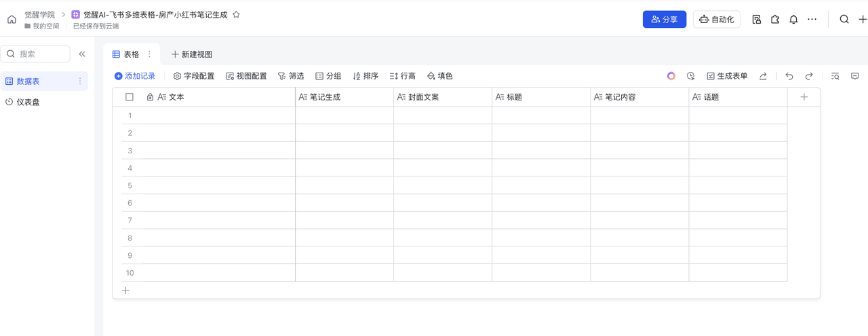Click the blue 分享 share button

(664, 20)
